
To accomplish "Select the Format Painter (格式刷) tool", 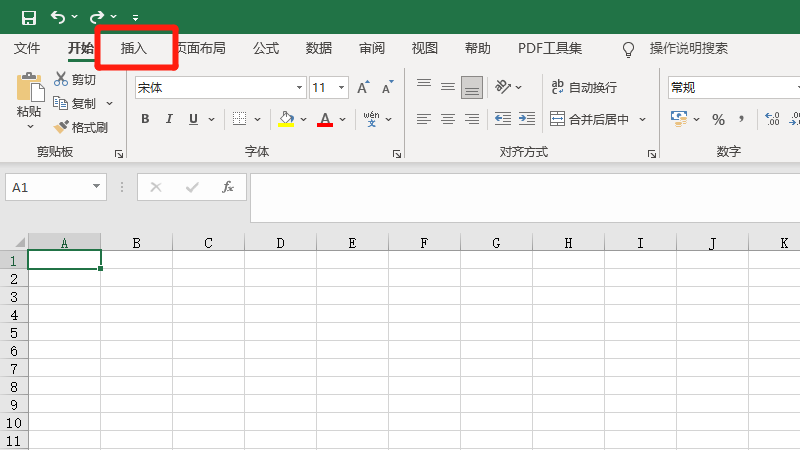I will coord(61,127).
